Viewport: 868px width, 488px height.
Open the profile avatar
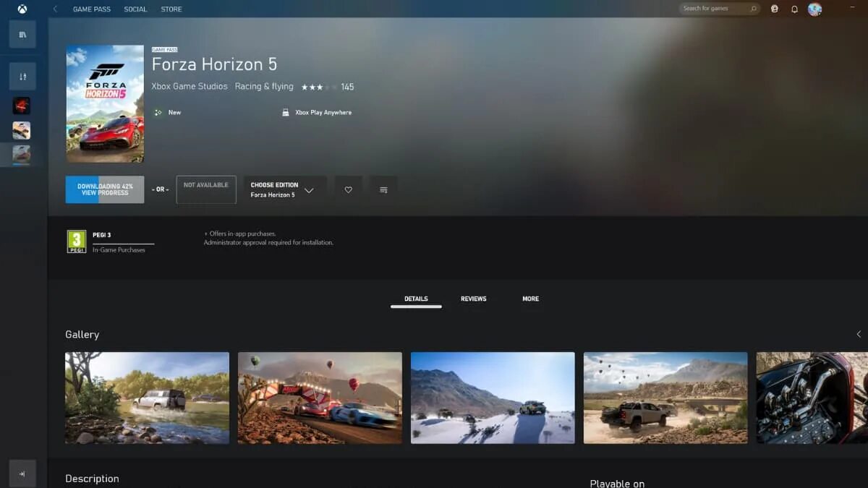click(x=814, y=9)
